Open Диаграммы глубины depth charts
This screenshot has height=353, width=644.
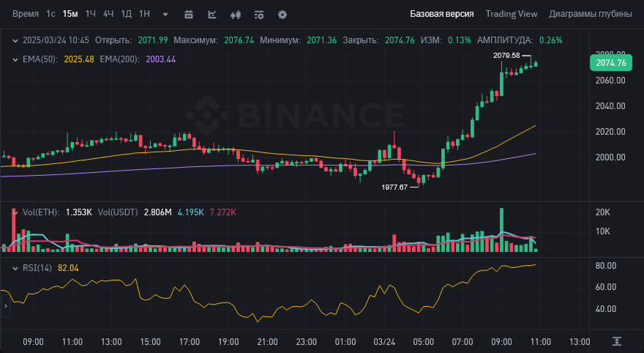point(590,14)
